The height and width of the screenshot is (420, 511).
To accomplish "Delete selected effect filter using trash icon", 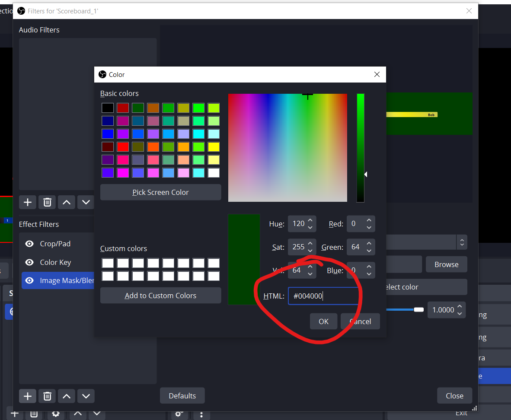I will (47, 396).
